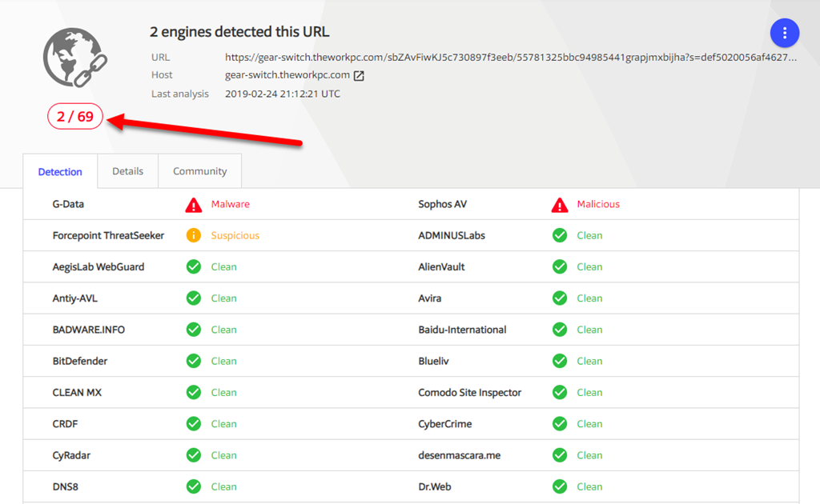Viewport: 820px width, 504px height.
Task: Click the 2 / 69 detection score badge
Action: click(75, 117)
